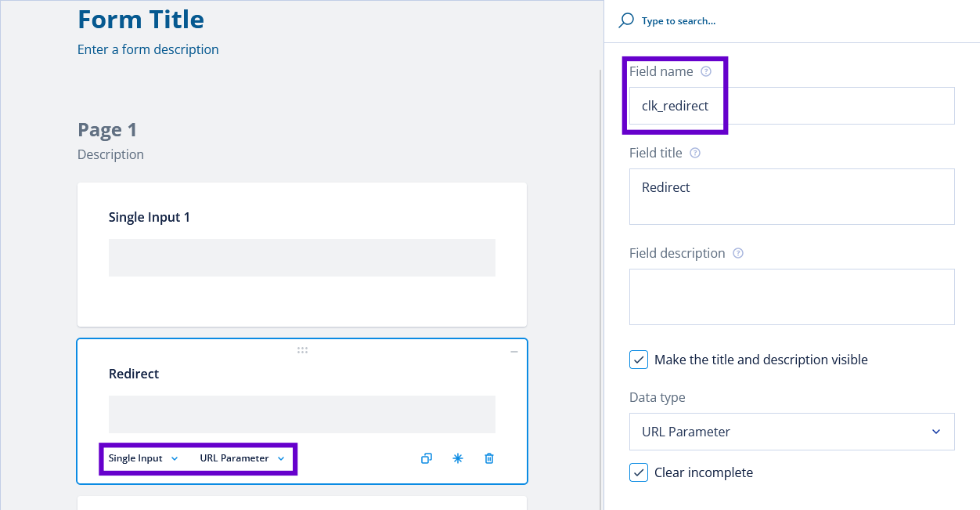
Task: Open the Field title help icon
Action: [x=695, y=153]
